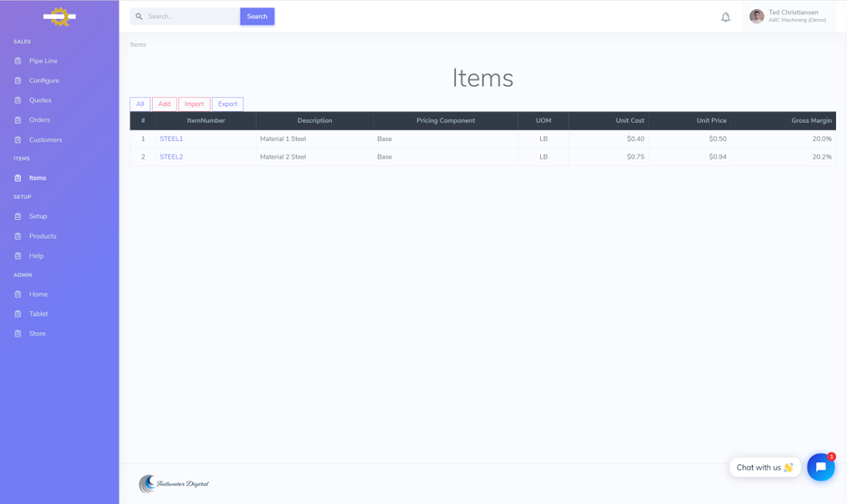Viewport: 847px width, 504px height.
Task: Navigate to Products in Setup section
Action: [43, 236]
